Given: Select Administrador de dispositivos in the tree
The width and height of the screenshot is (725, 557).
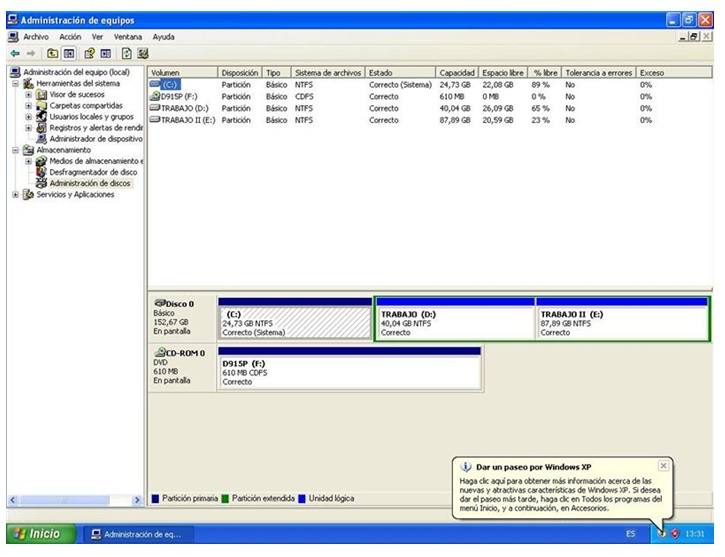Looking at the screenshot, I should point(96,138).
